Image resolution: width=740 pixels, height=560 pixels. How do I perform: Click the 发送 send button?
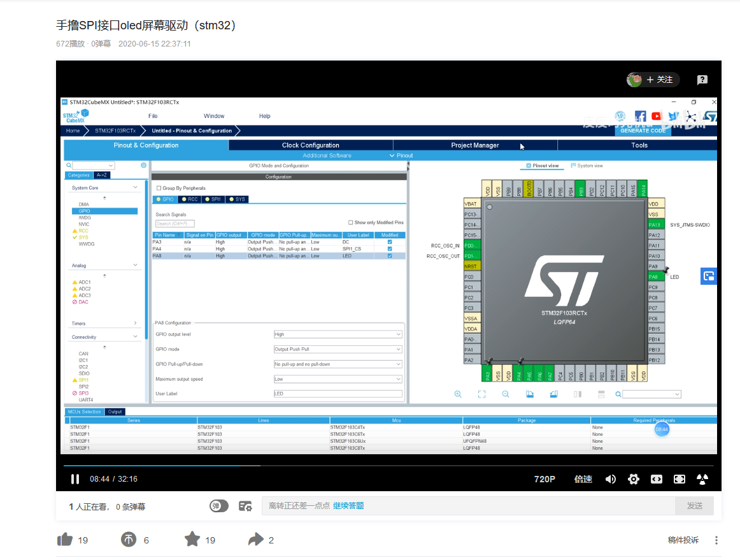[x=694, y=506]
